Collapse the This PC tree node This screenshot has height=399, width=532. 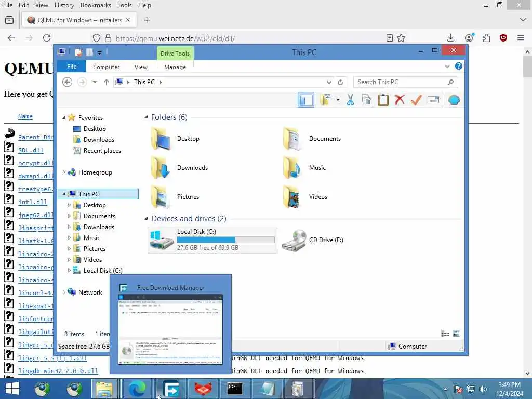point(64,194)
